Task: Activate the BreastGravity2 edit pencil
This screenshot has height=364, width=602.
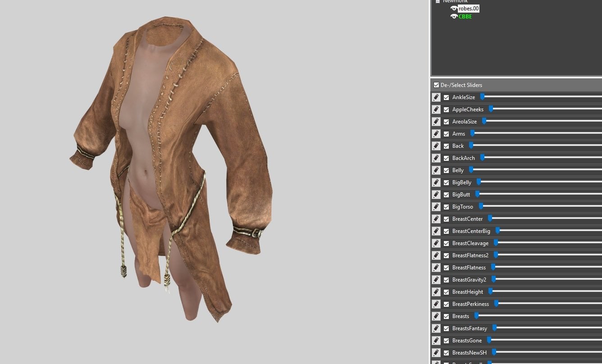Action: 436,280
